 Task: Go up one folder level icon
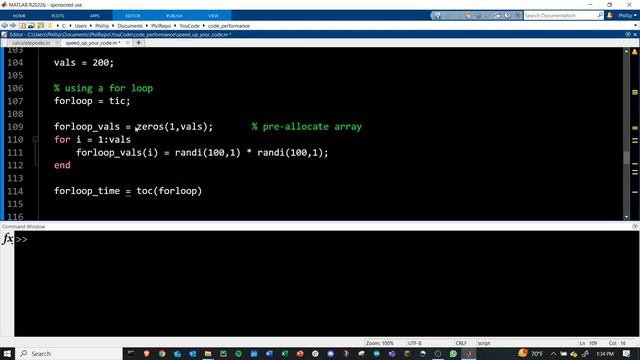pos(22,26)
